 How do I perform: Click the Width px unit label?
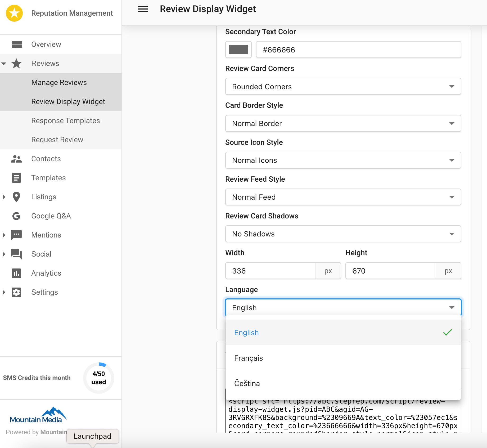[328, 271]
